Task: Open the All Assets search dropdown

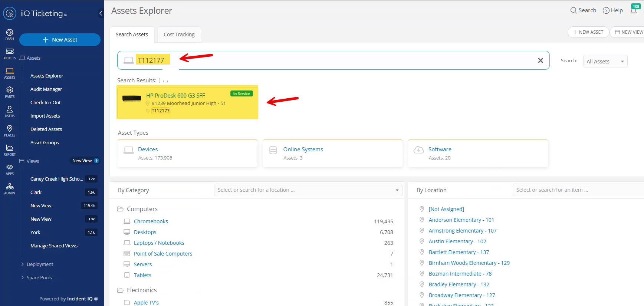Action: tap(605, 62)
